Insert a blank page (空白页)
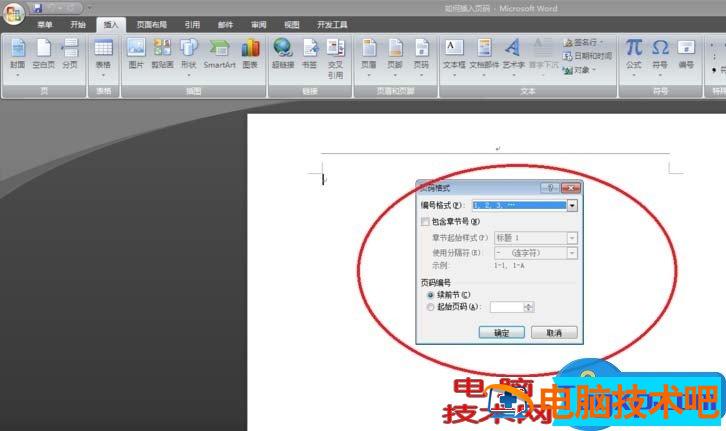 pyautogui.click(x=44, y=55)
